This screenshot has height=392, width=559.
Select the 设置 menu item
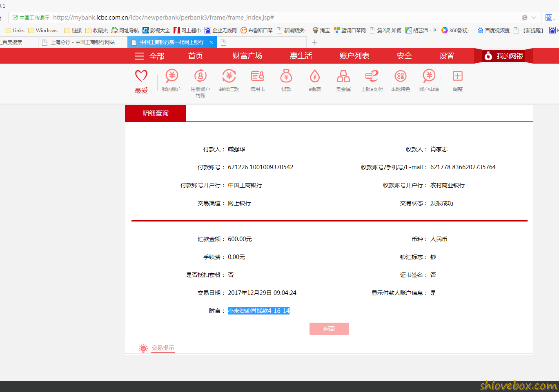pyautogui.click(x=447, y=56)
